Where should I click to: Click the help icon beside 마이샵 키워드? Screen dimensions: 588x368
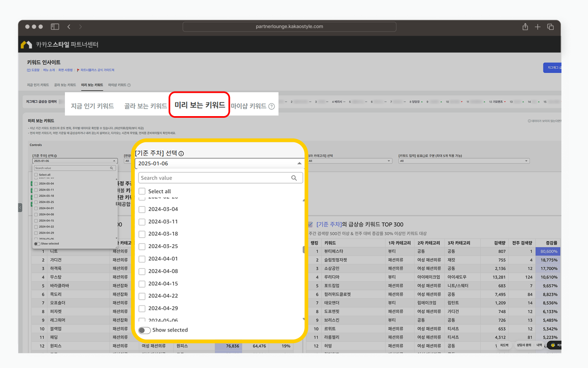272,106
